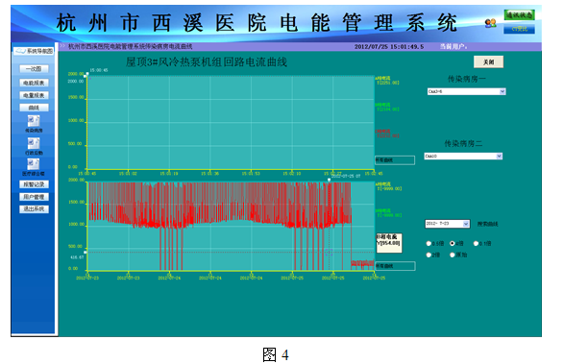Open the 医疗综合楼 curve icon in sidebar
The height and width of the screenshot is (364, 588).
(33, 164)
